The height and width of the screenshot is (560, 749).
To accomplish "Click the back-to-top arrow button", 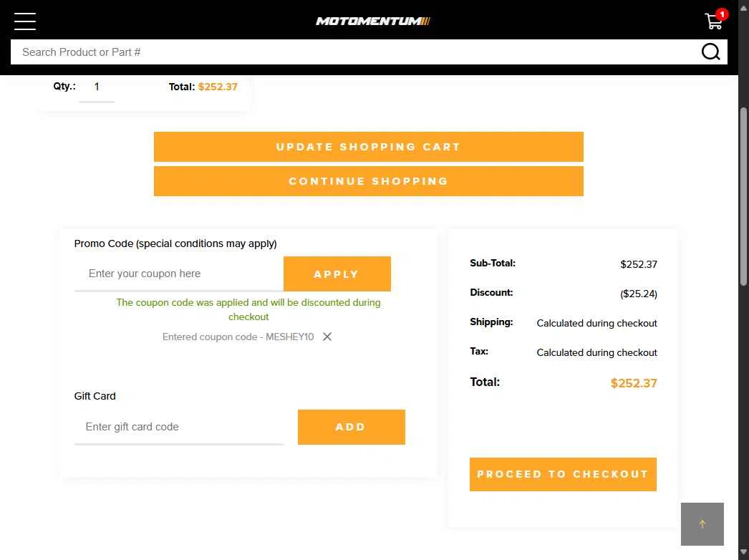I will click(702, 523).
